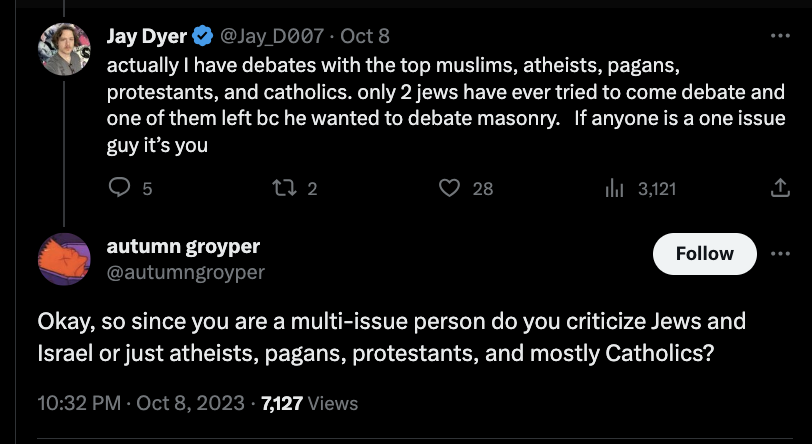Click the share icon on Jay Dyer's tweet

[x=779, y=188]
